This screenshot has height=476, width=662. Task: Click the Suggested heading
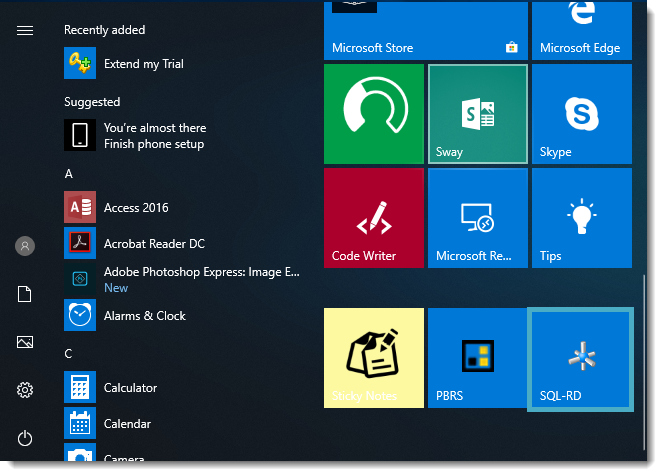pos(92,102)
